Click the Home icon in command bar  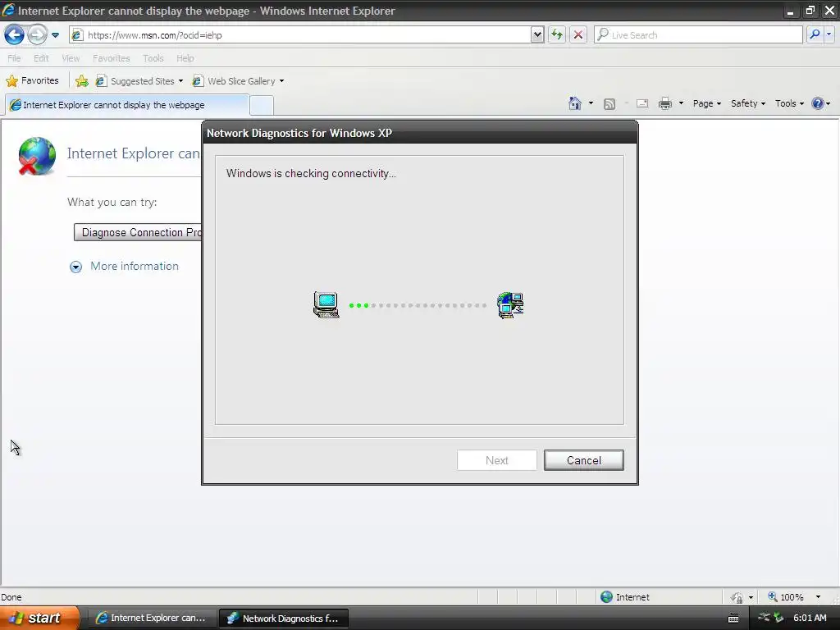[575, 103]
